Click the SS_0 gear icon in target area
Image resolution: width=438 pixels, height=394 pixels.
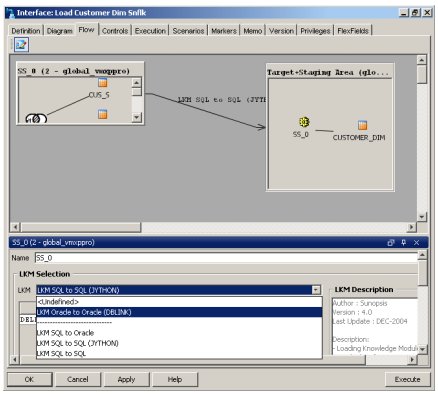coord(304,122)
